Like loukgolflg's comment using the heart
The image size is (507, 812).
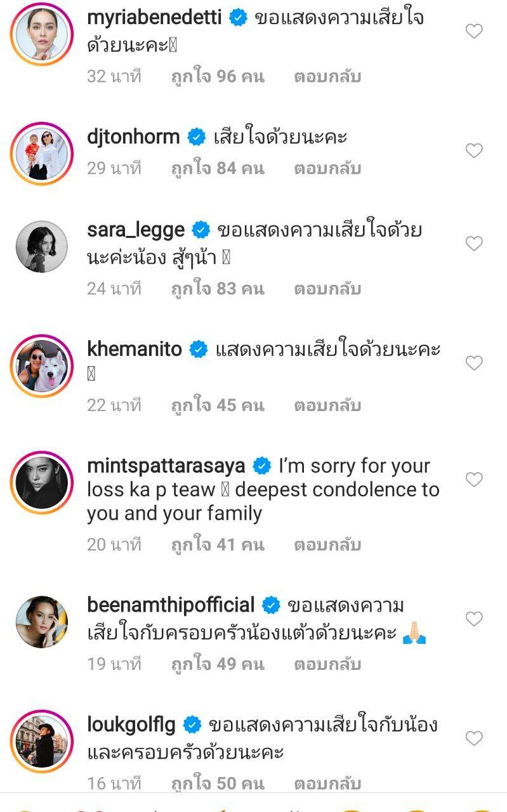474,738
